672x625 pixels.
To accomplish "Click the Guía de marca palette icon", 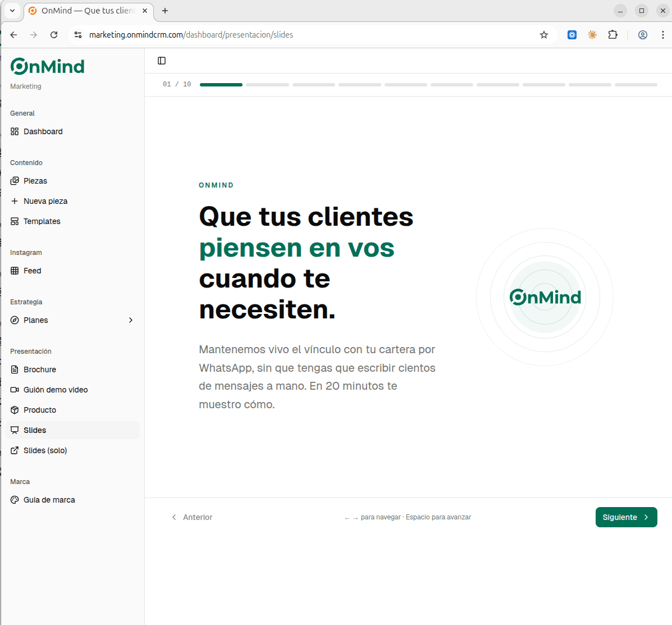I will [15, 500].
